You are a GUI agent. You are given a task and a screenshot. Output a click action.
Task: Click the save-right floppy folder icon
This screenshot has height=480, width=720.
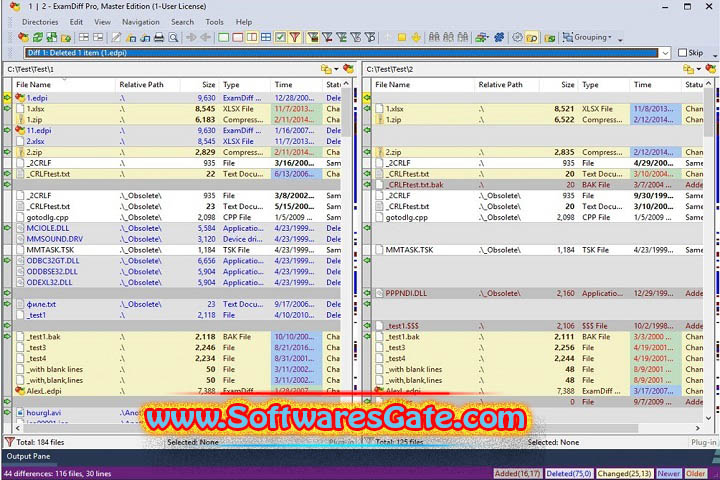point(145,38)
